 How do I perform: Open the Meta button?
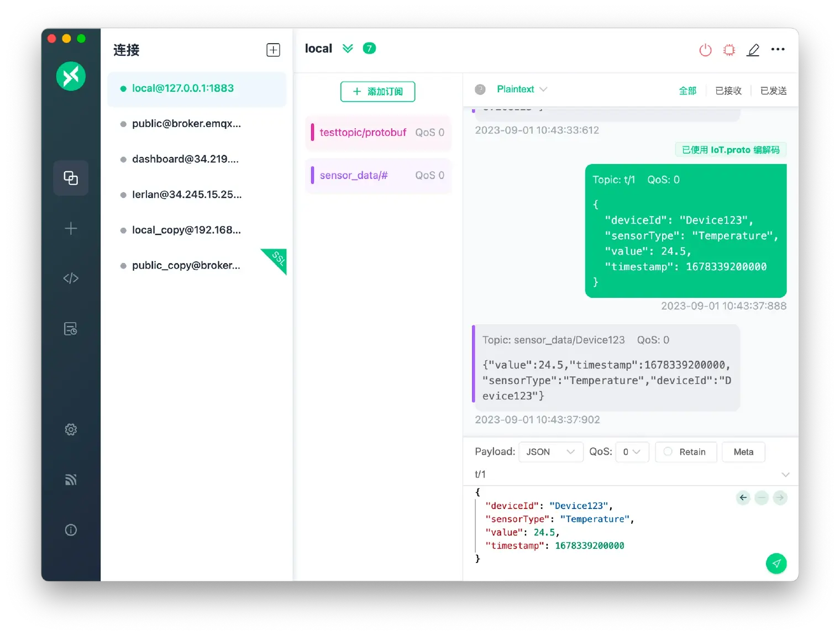[x=743, y=452]
